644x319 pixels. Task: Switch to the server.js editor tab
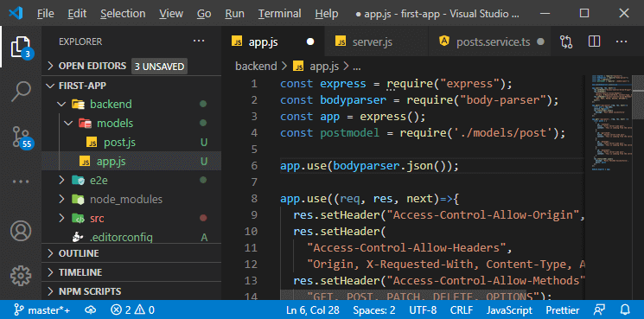click(376, 41)
